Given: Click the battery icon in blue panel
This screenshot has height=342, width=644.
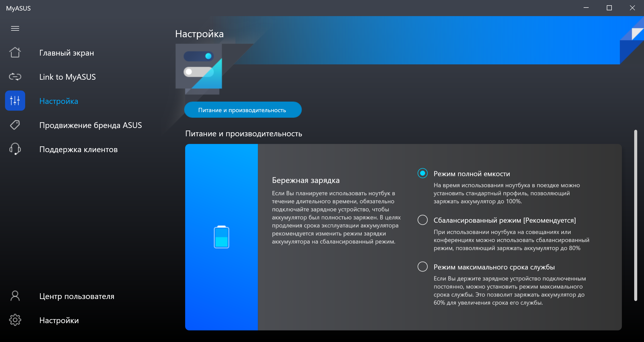Looking at the screenshot, I should point(221,237).
